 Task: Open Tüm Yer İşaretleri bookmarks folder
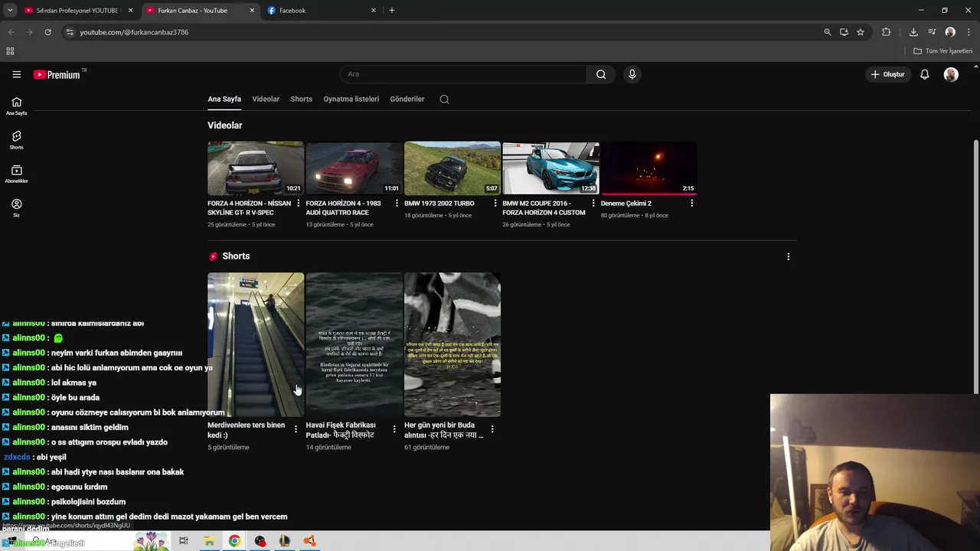(943, 51)
